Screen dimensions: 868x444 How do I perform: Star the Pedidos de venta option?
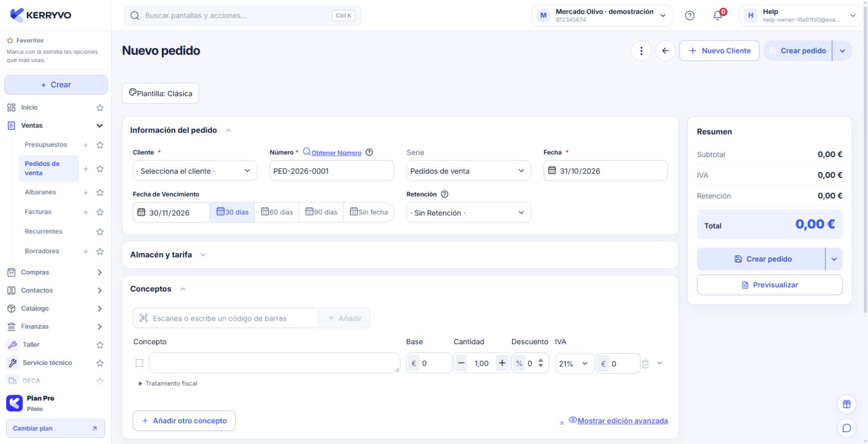click(x=100, y=168)
